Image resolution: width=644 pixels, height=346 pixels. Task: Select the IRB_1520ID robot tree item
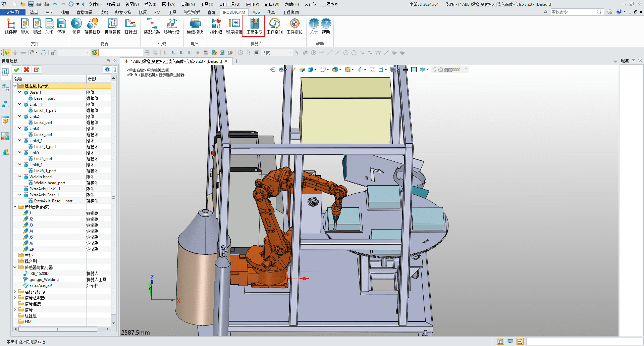pyautogui.click(x=39, y=274)
